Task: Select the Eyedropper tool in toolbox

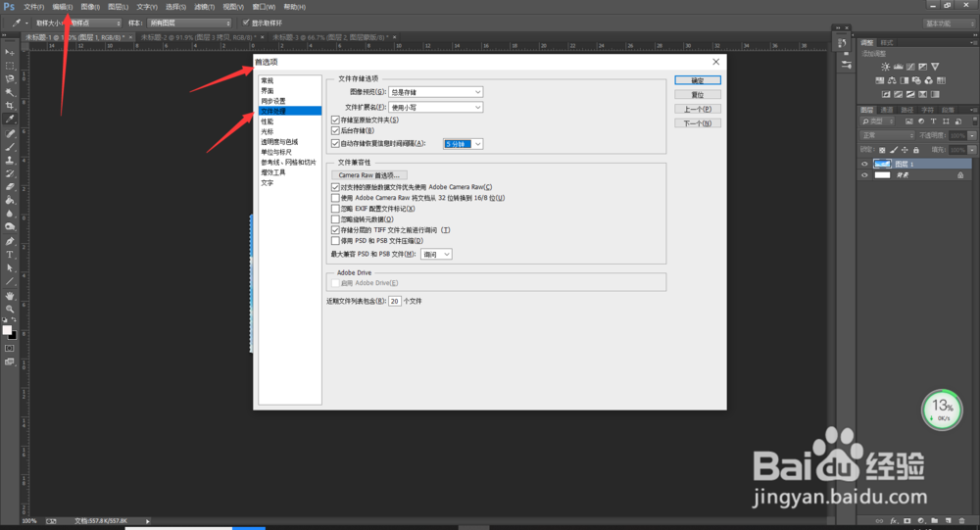Action: (10, 119)
